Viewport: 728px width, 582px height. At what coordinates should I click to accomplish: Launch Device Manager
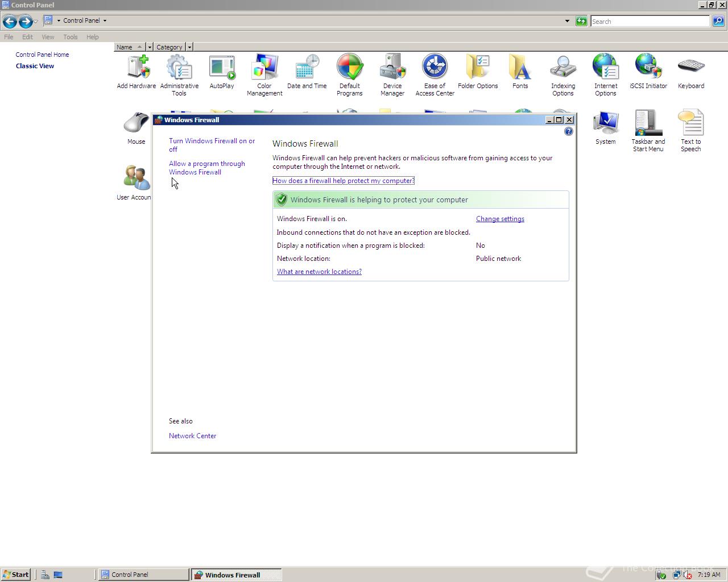[392, 75]
